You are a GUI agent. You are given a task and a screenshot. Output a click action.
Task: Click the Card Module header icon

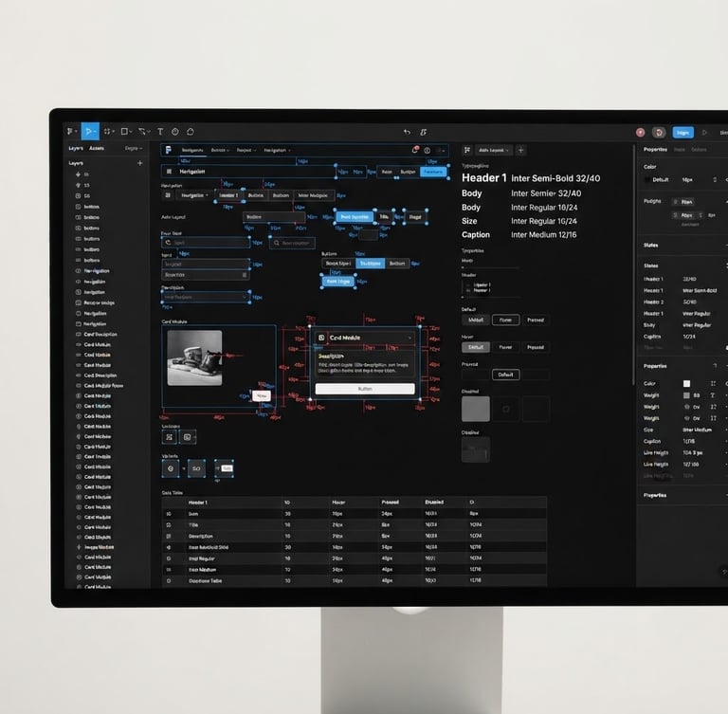[321, 338]
